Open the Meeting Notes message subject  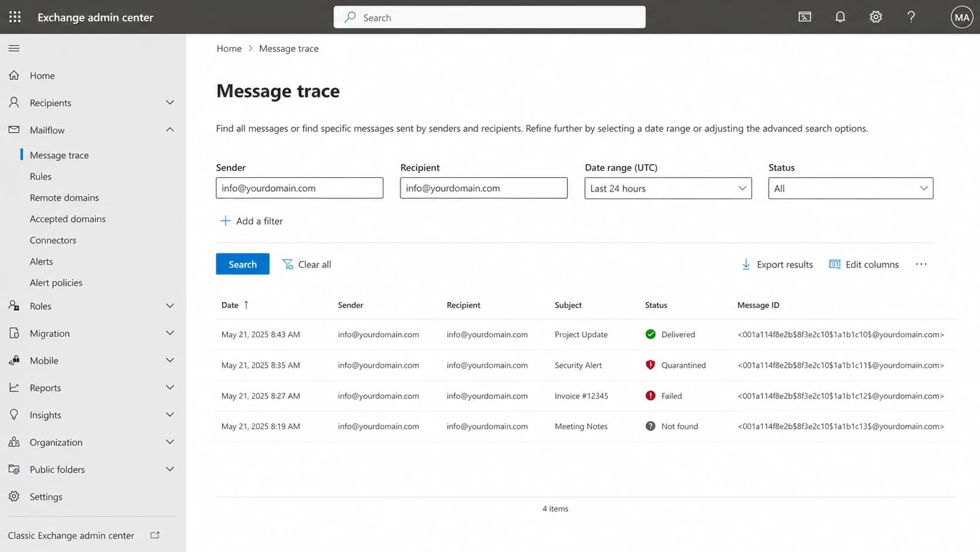581,426
